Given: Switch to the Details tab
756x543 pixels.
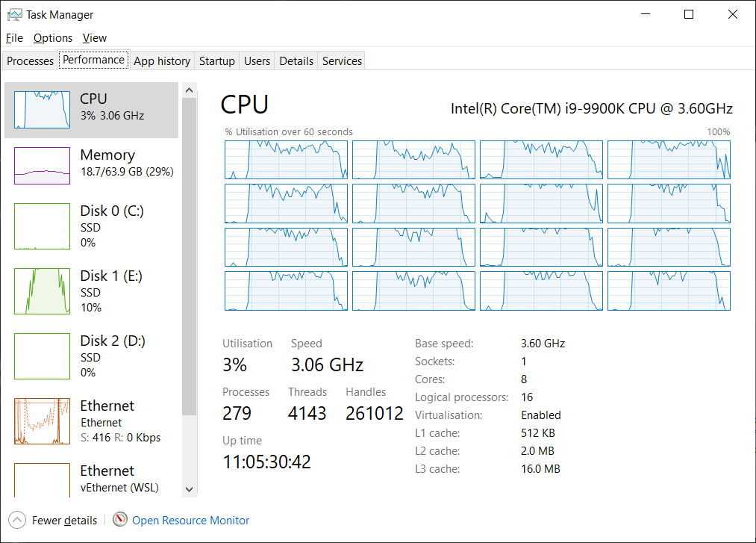Looking at the screenshot, I should 296,60.
